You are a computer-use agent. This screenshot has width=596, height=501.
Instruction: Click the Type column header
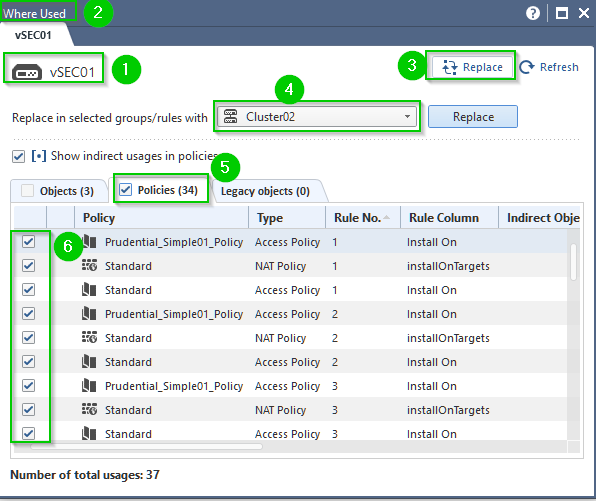pyautogui.click(x=287, y=217)
